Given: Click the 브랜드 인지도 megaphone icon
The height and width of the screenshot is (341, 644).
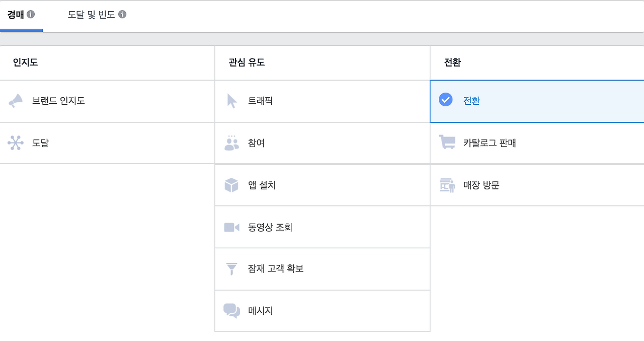Looking at the screenshot, I should pos(16,101).
